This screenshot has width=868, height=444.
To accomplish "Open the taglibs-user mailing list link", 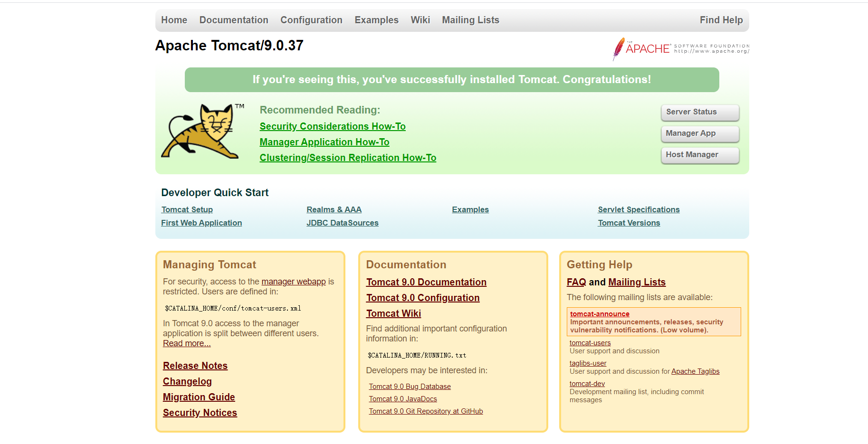I will tap(588, 363).
